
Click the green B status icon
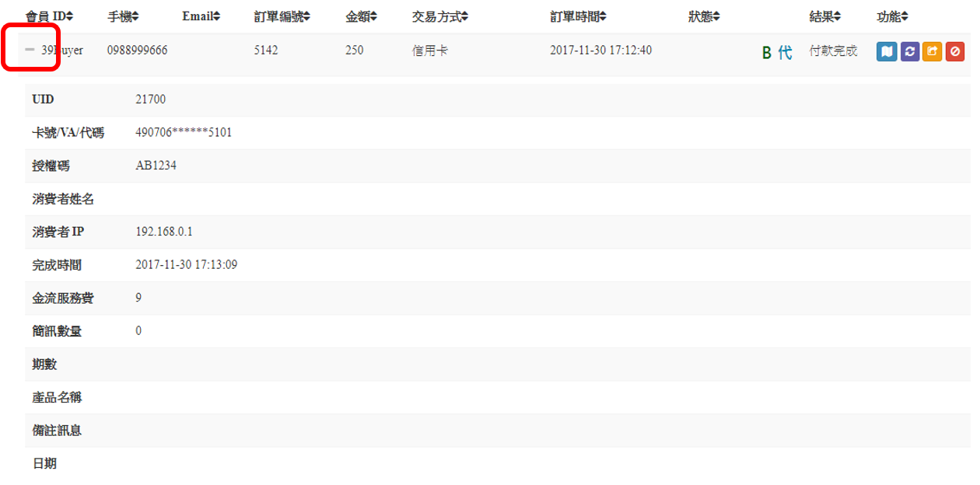(766, 53)
